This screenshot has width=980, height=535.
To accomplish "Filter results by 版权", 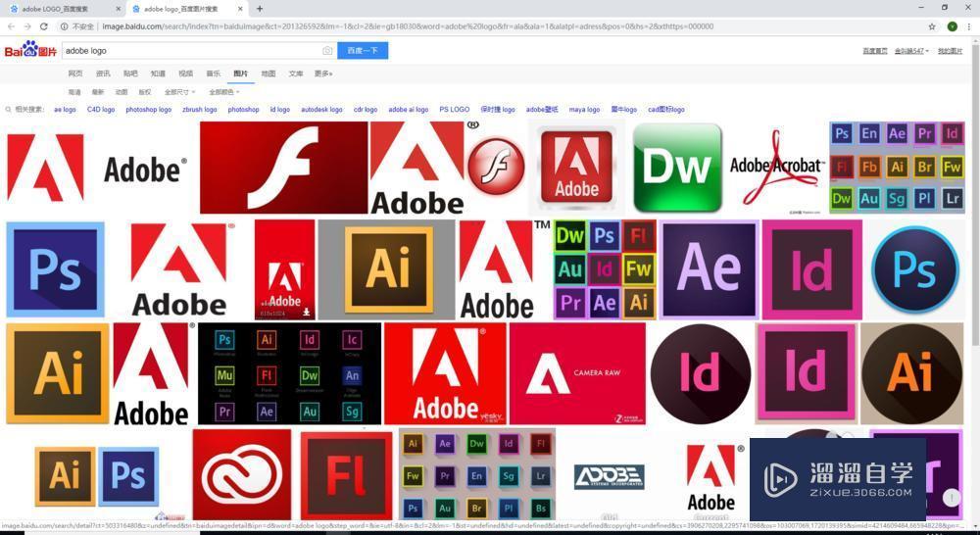I will (144, 92).
